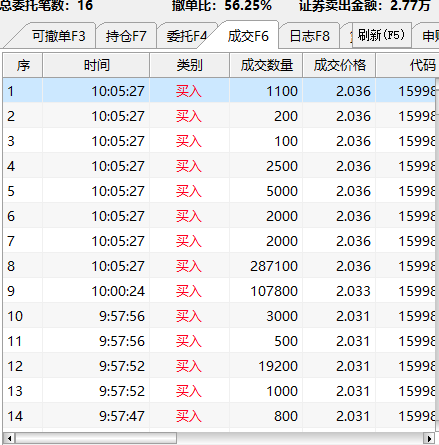
Task: Select row 12 with quantity 19200
Action: click(219, 366)
